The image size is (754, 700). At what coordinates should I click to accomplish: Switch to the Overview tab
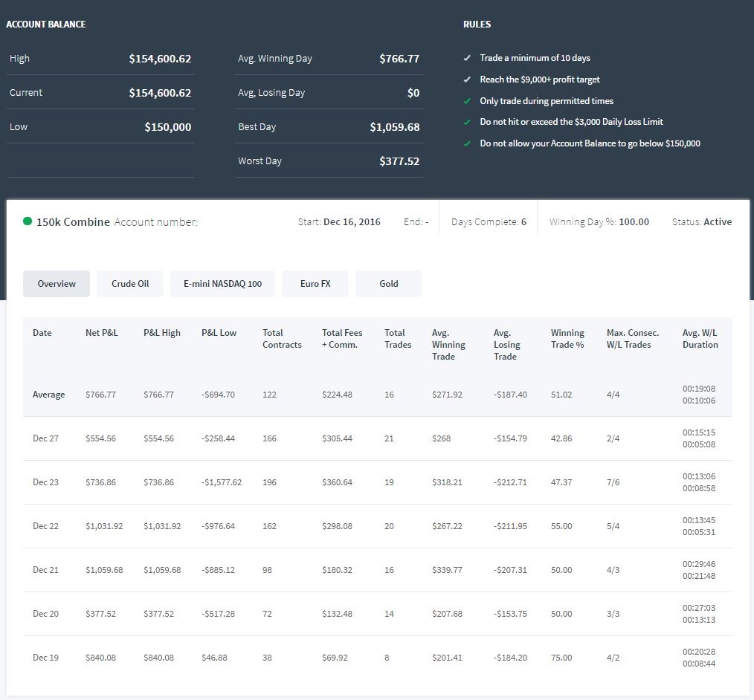point(57,283)
